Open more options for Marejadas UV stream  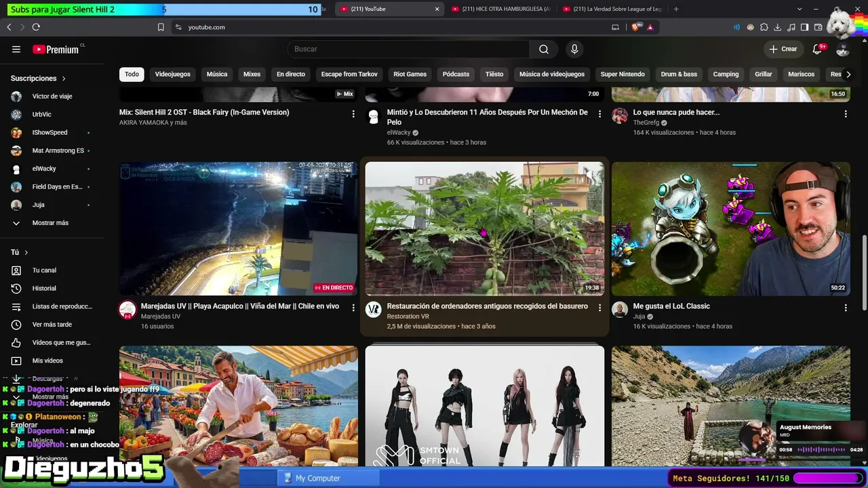(x=353, y=308)
